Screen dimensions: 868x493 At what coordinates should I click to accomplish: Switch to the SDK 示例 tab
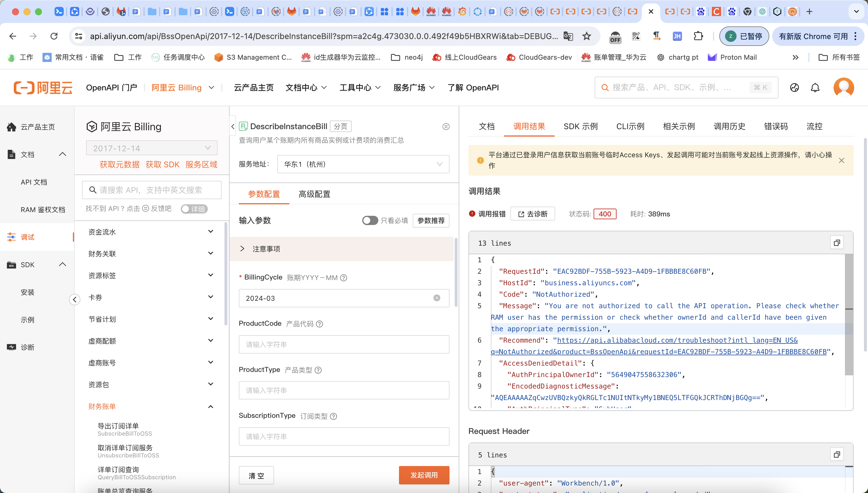tap(580, 126)
